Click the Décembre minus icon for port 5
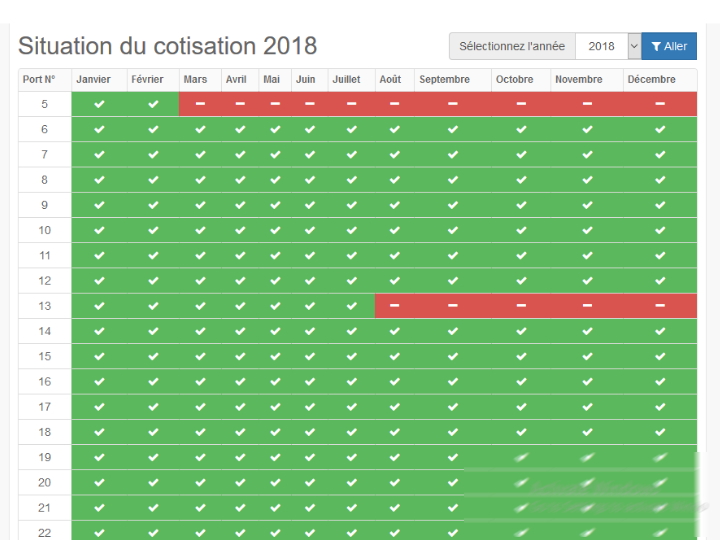 pyautogui.click(x=660, y=104)
